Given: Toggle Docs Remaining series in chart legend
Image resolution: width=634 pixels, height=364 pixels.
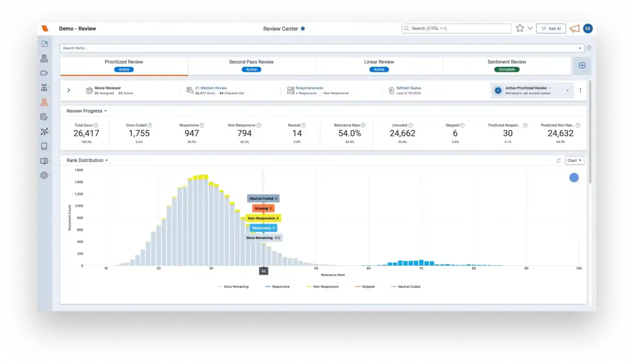Looking at the screenshot, I should [233, 287].
